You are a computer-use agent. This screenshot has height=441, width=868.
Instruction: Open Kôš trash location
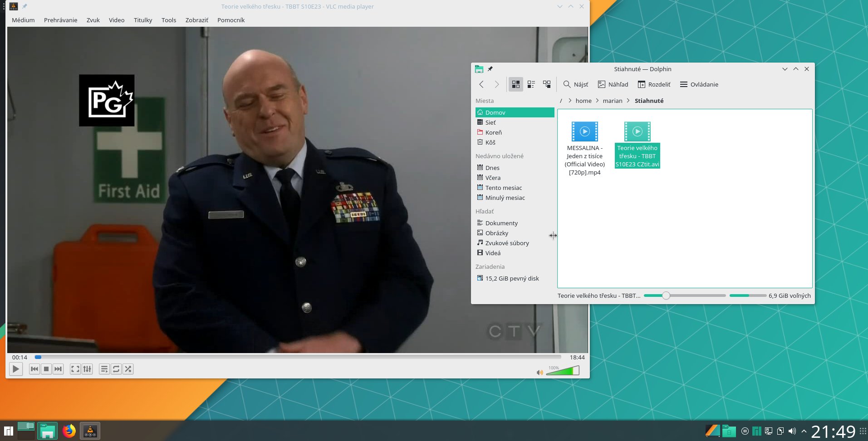coord(515,142)
